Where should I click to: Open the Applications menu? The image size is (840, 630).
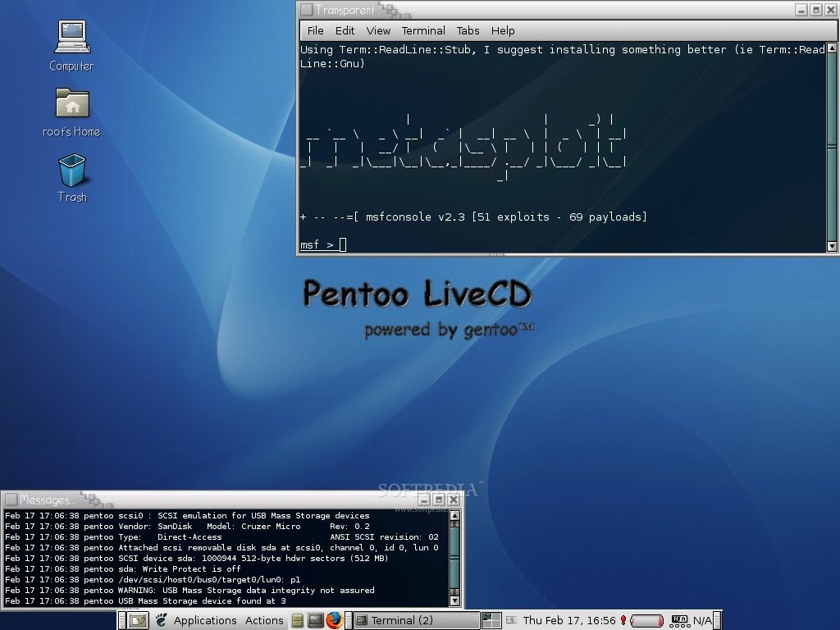point(204,620)
